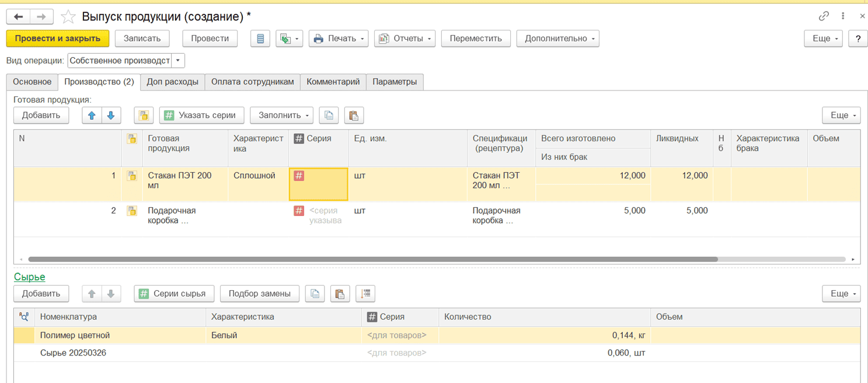
Task: Open the Оплата сотрудникам tab
Action: (x=252, y=82)
